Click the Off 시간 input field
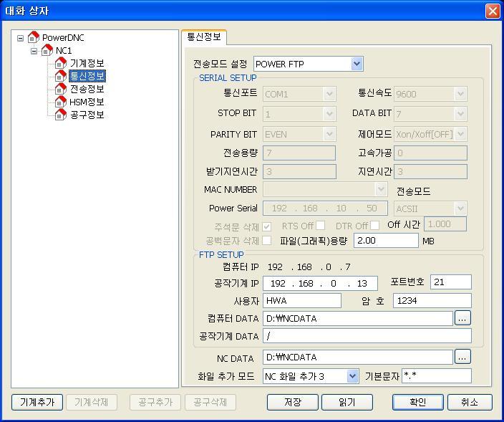 445,224
